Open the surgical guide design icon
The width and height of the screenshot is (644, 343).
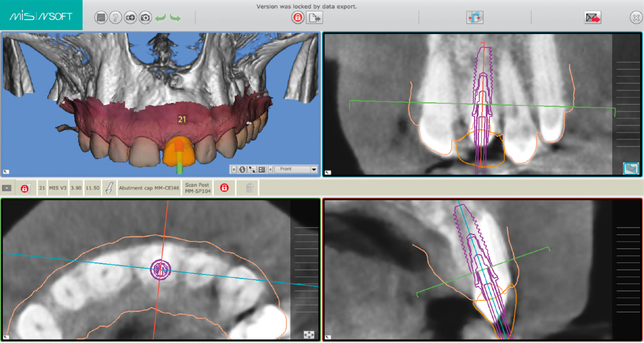click(475, 18)
